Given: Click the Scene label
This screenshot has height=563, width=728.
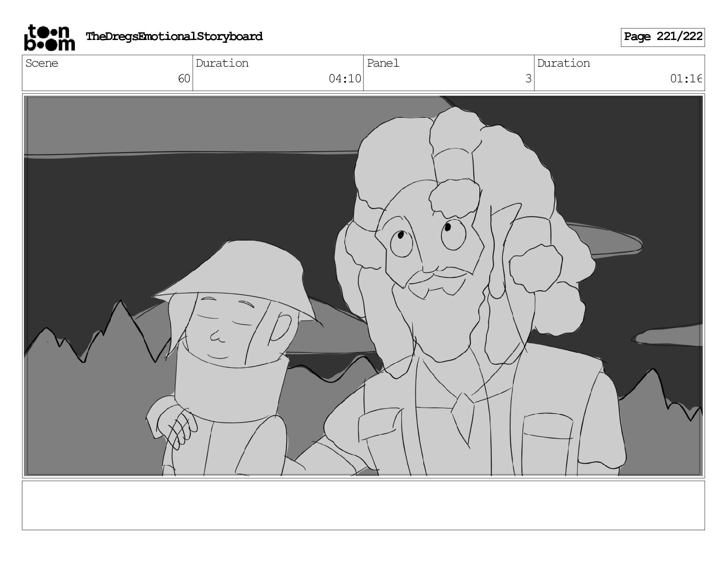Looking at the screenshot, I should tap(42, 63).
